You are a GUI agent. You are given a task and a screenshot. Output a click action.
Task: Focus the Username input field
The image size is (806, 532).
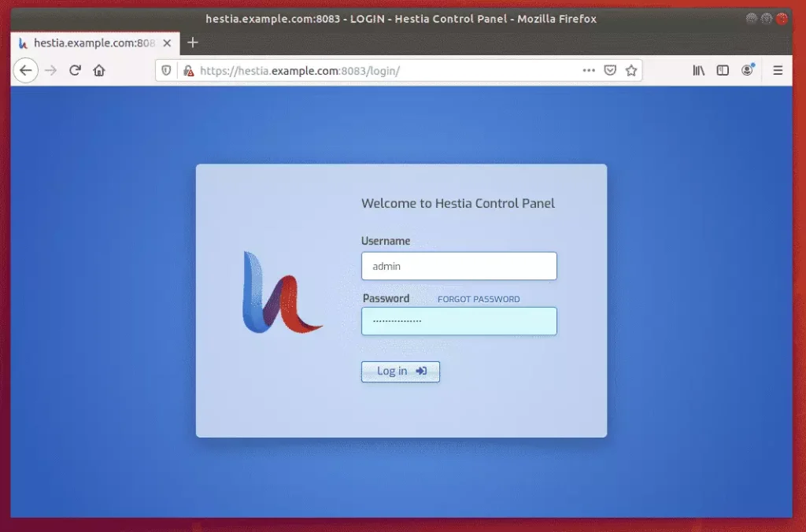[459, 266]
